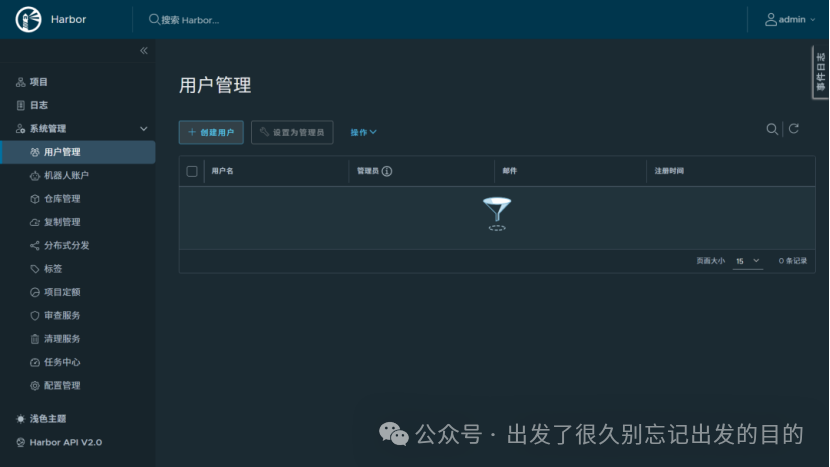The width and height of the screenshot is (830, 467).
Task: Click the Harbor API V2.0 icon
Action: point(21,442)
